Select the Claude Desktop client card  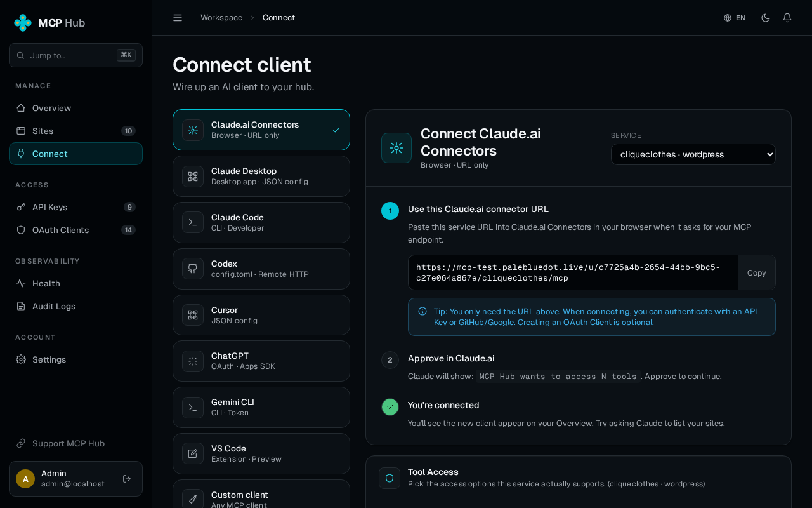pyautogui.click(x=261, y=177)
